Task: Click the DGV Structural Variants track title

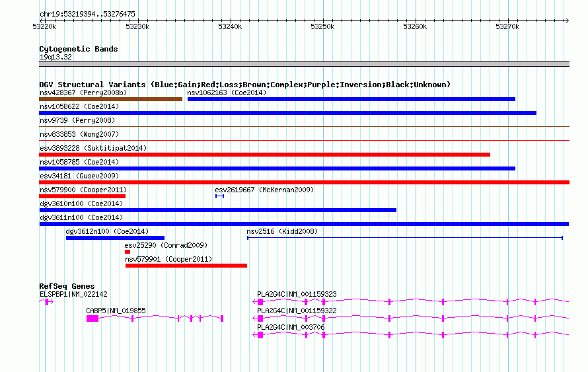Action: (244, 85)
